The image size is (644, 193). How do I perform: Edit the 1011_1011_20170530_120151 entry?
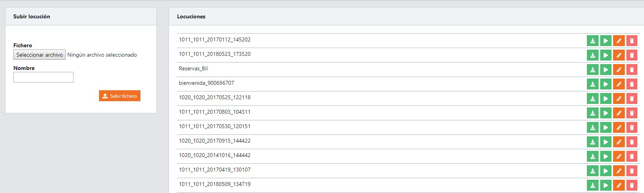(619, 127)
